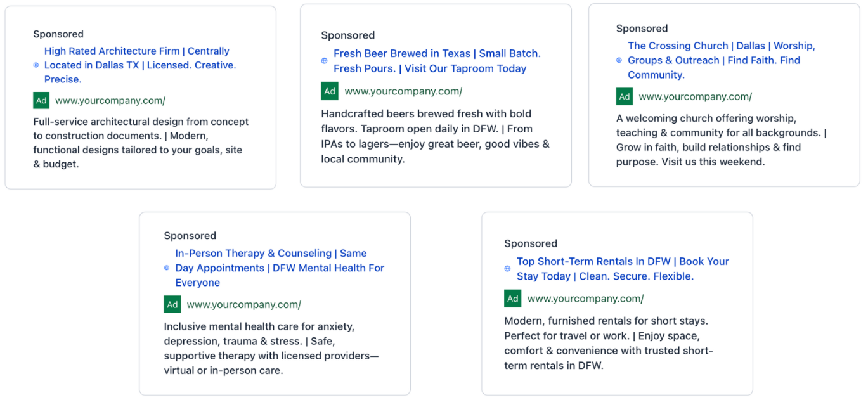
Task: Click globe icon next to In-Person Therapy headline
Action: click(167, 268)
